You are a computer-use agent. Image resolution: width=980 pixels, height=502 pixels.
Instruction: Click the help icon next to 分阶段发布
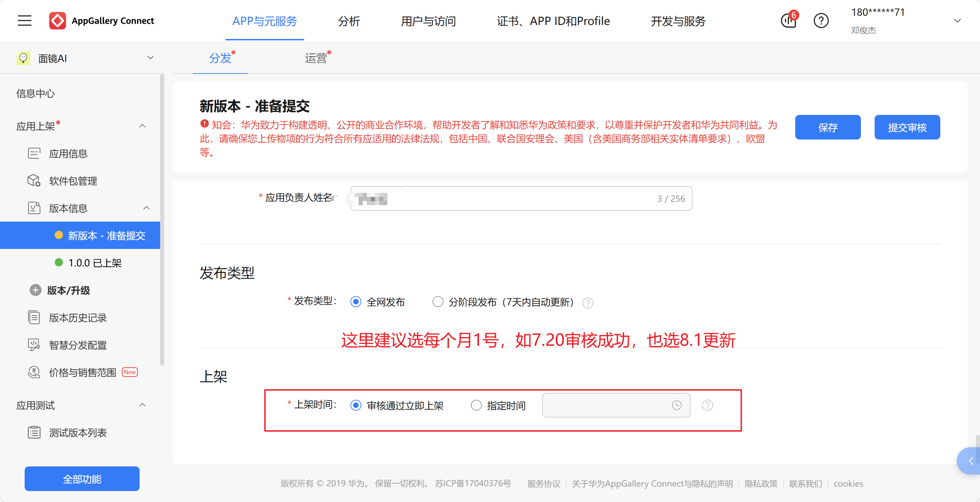[x=588, y=303]
